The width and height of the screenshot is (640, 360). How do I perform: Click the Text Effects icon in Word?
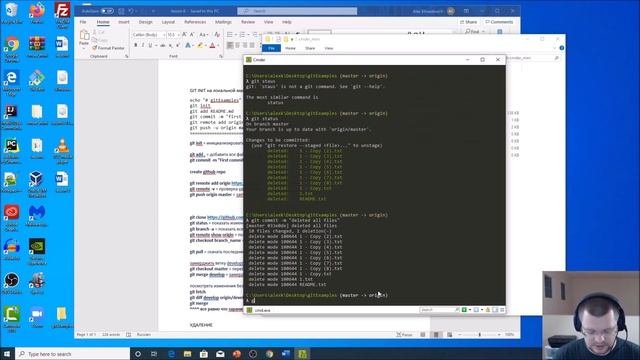click(x=188, y=45)
